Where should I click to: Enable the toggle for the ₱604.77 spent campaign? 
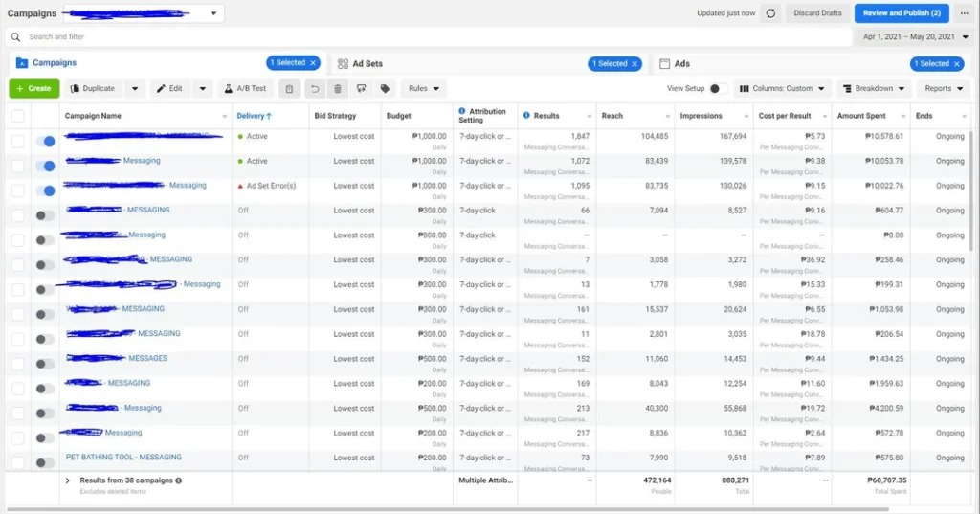click(x=45, y=215)
